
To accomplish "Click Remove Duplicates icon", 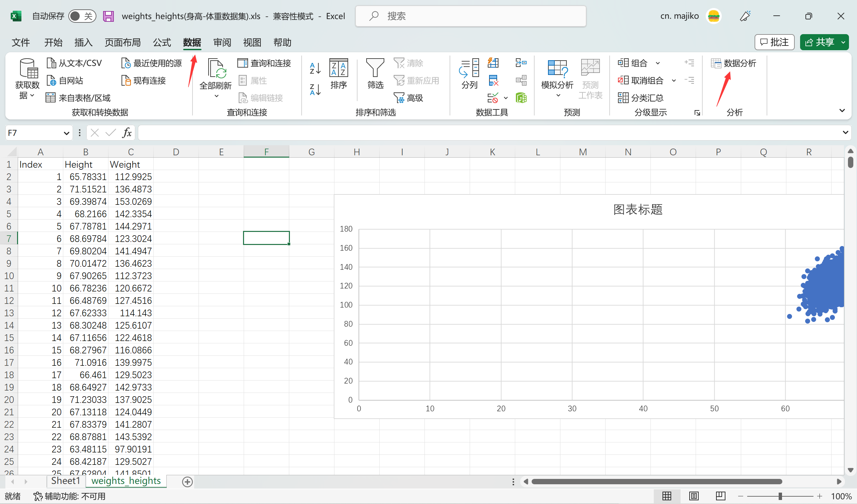I will pos(493,81).
